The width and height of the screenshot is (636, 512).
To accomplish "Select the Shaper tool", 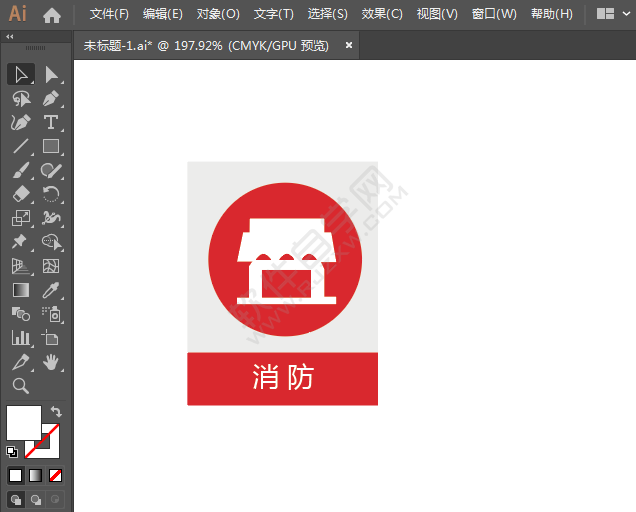I will [x=52, y=170].
